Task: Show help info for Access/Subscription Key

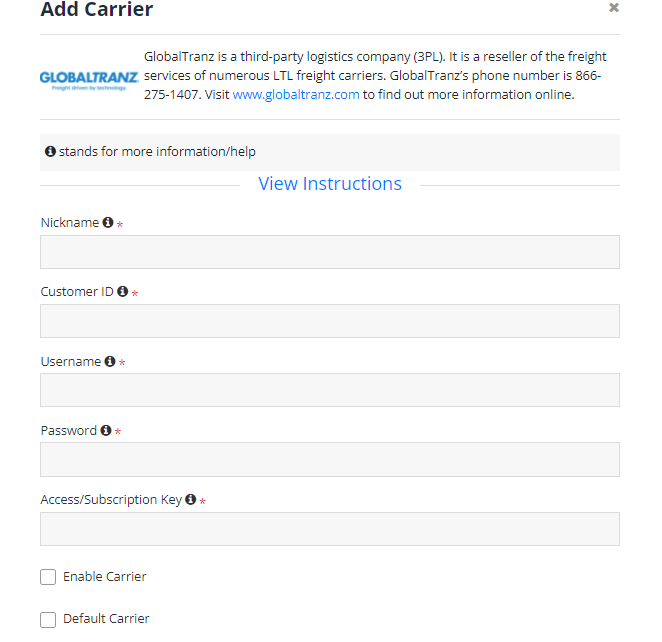Action: tap(191, 499)
